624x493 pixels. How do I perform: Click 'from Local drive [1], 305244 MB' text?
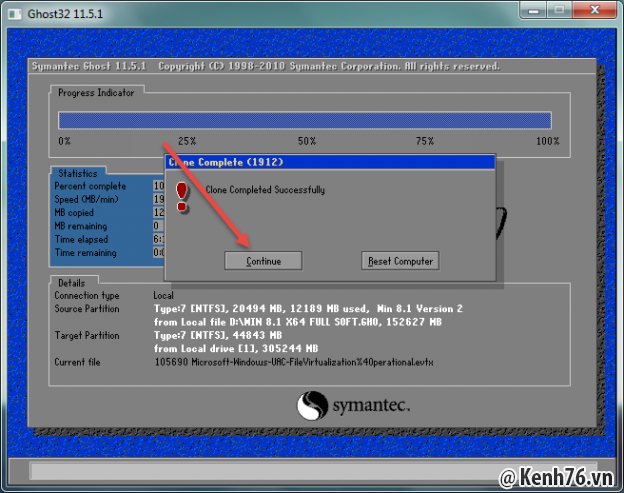point(236,349)
